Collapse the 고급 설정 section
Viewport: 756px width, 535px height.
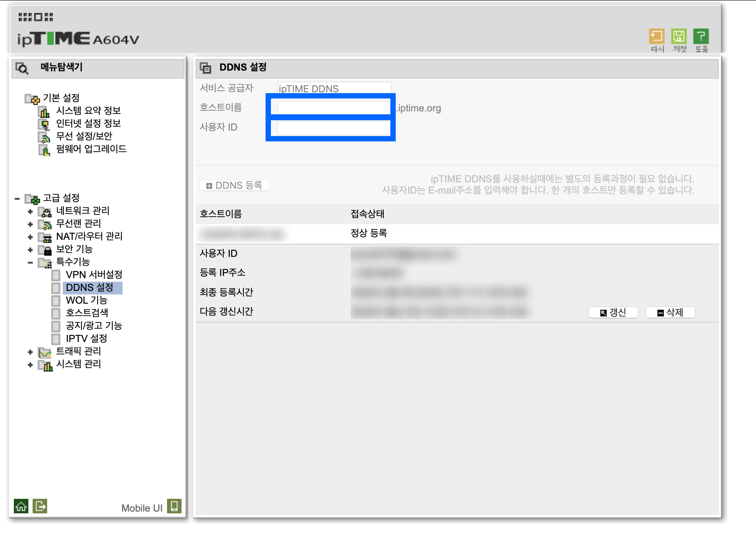pos(17,199)
